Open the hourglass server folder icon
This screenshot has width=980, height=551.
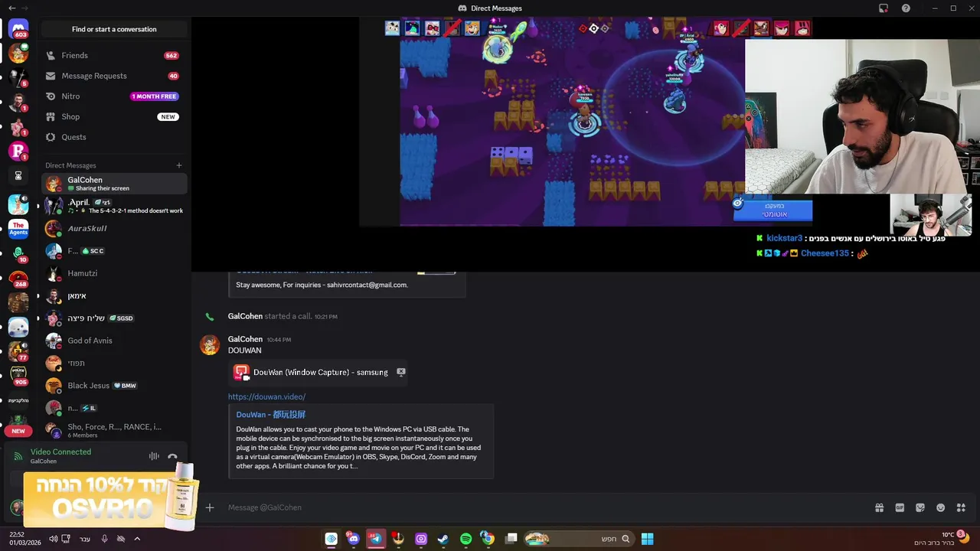18,175
